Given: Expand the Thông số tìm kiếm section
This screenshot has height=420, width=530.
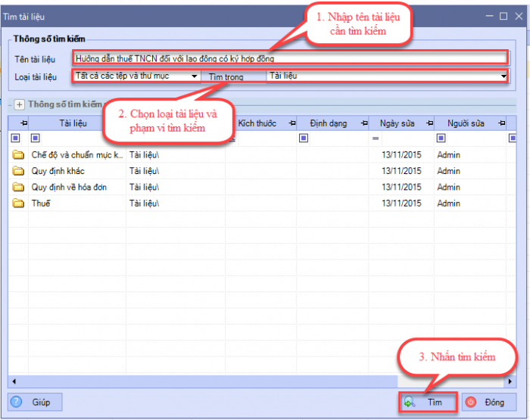Looking at the screenshot, I should click(x=19, y=104).
